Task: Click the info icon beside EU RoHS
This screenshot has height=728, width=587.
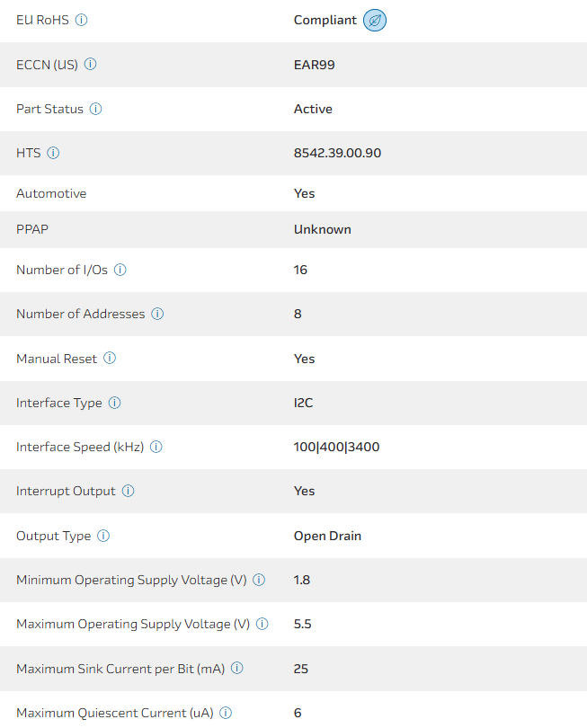Action: 82,20
